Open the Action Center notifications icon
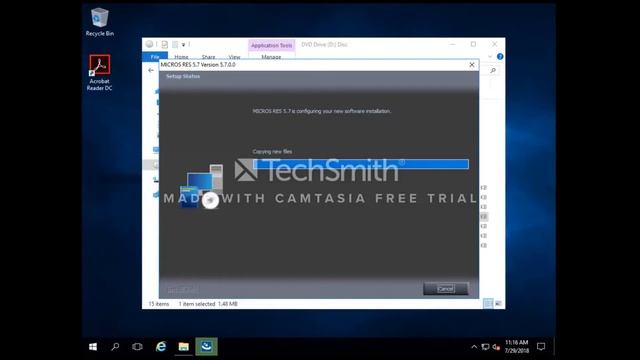Viewport: 640px width, 360px height. pyautogui.click(x=541, y=347)
